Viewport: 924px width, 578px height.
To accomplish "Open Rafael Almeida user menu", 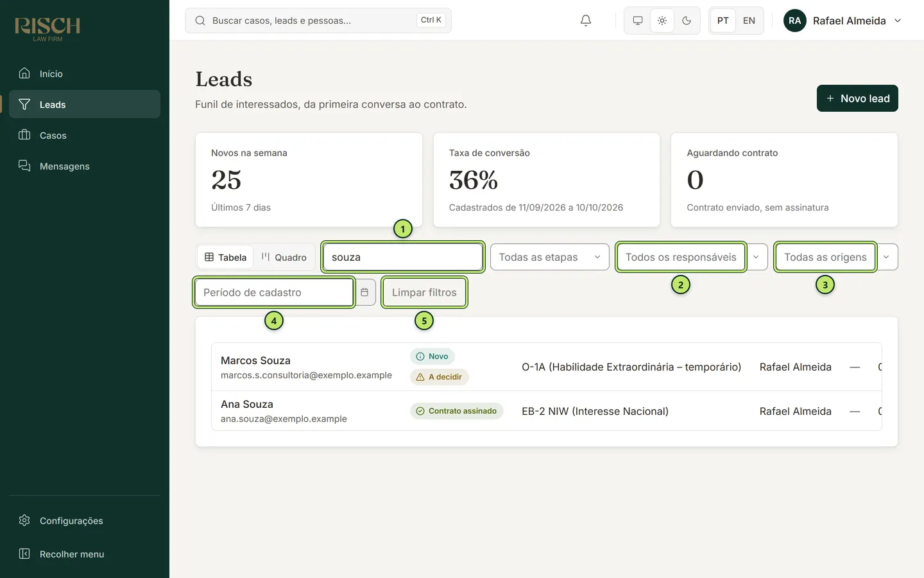I will [843, 21].
